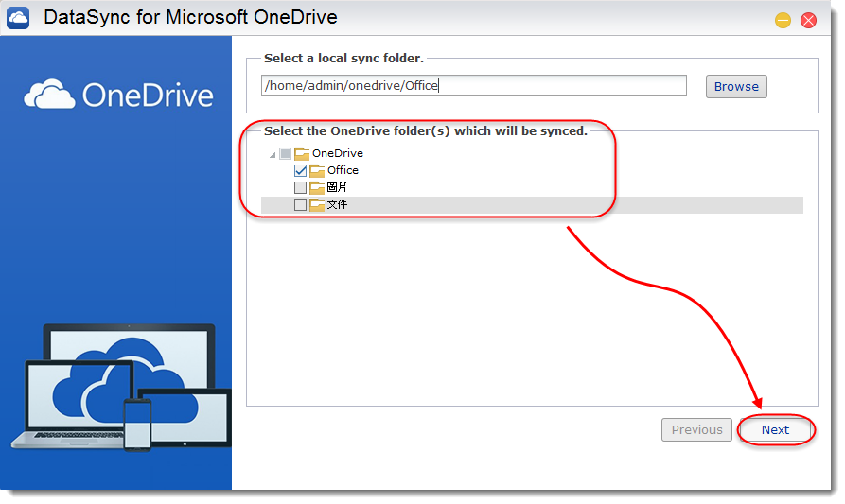This screenshot has width=845, height=504.
Task: Select the Office folder label
Action: pos(343,171)
